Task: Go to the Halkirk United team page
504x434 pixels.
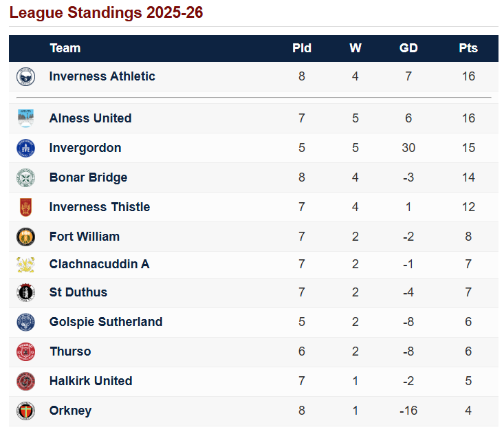Action: (91, 381)
